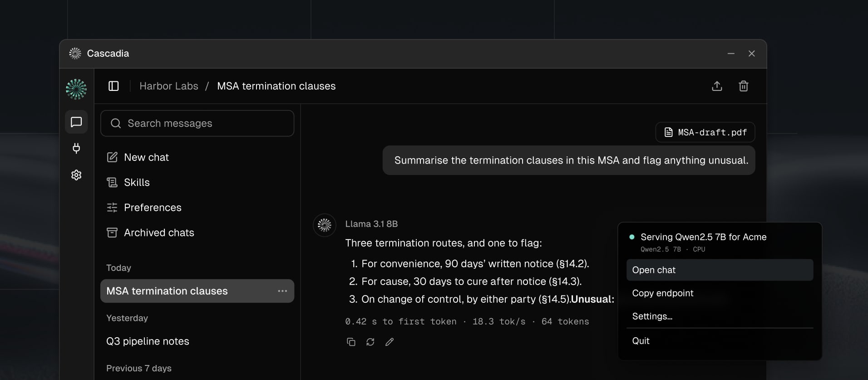868x380 pixels.
Task: Select the MSA termination clauses chat
Action: [x=197, y=291]
